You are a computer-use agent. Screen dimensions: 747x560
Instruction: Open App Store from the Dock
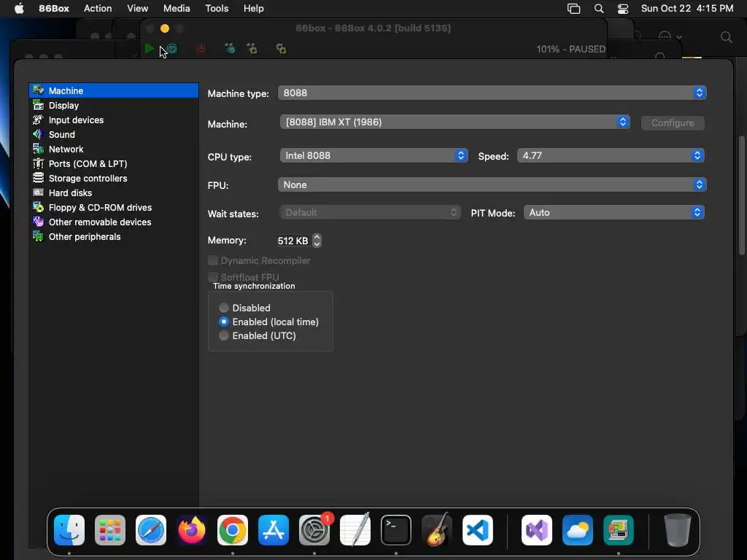pyautogui.click(x=274, y=530)
